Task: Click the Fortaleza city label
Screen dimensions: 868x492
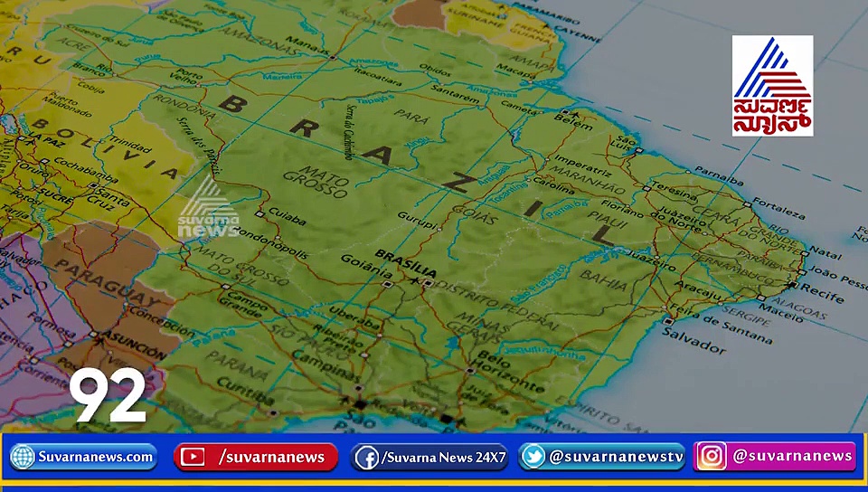Action: tap(778, 209)
